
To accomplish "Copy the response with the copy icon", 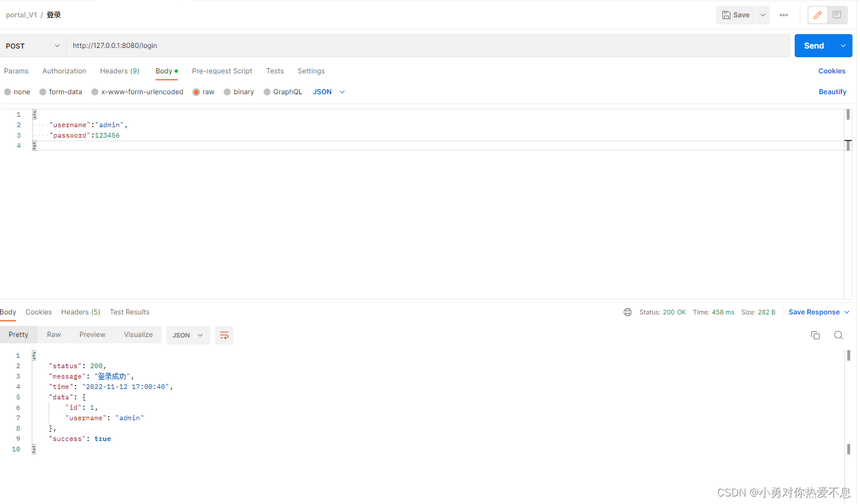I will pyautogui.click(x=815, y=335).
